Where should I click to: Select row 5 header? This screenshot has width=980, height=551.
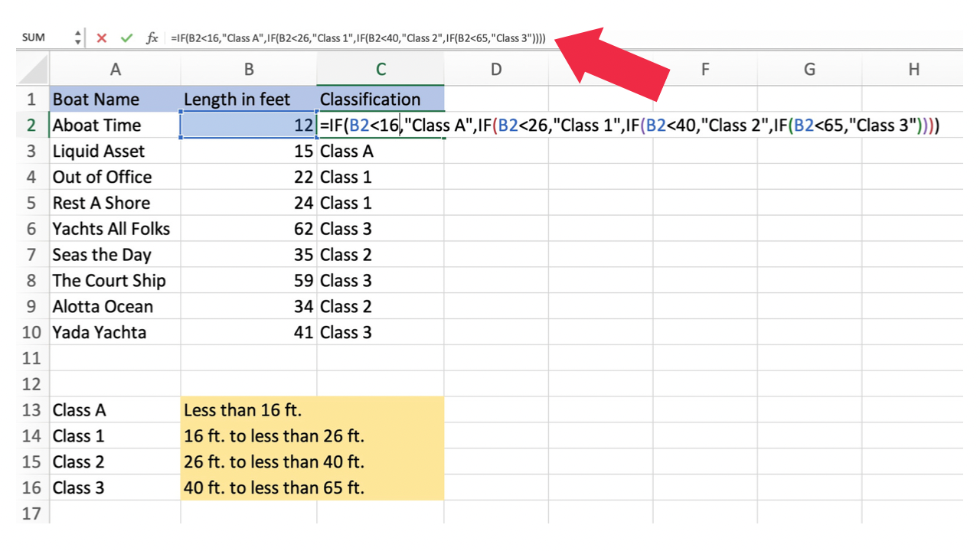click(x=31, y=203)
